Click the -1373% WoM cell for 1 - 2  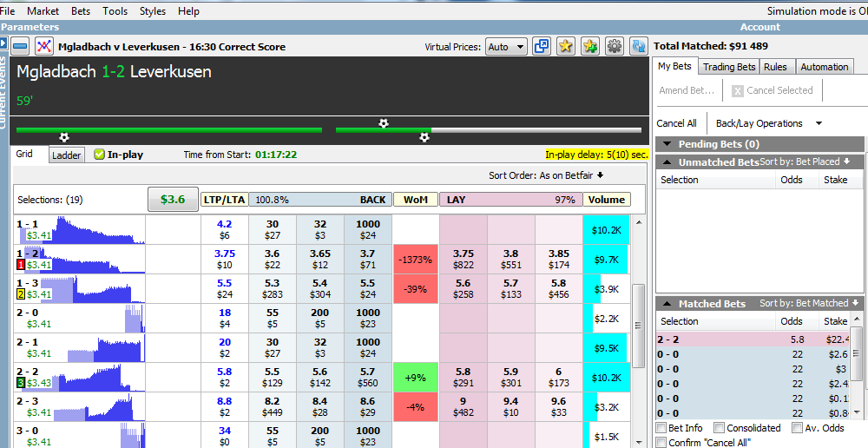[x=415, y=260]
